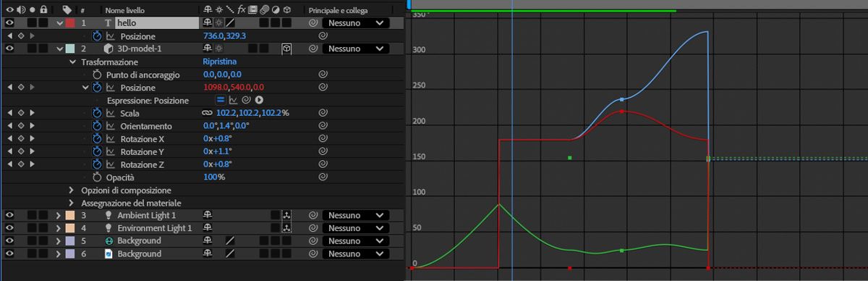The height and width of the screenshot is (281, 868).
Task: Include Scala in graph editor set
Action: point(111,113)
